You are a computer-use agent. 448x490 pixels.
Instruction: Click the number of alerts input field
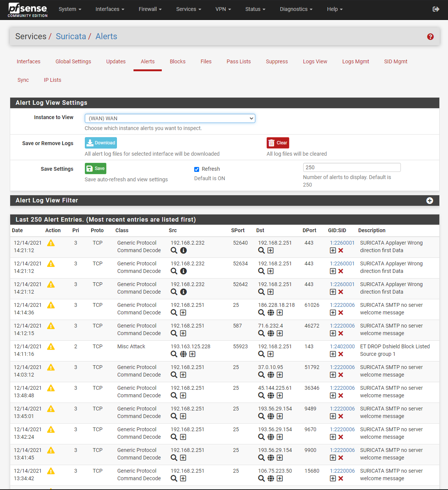click(x=351, y=167)
